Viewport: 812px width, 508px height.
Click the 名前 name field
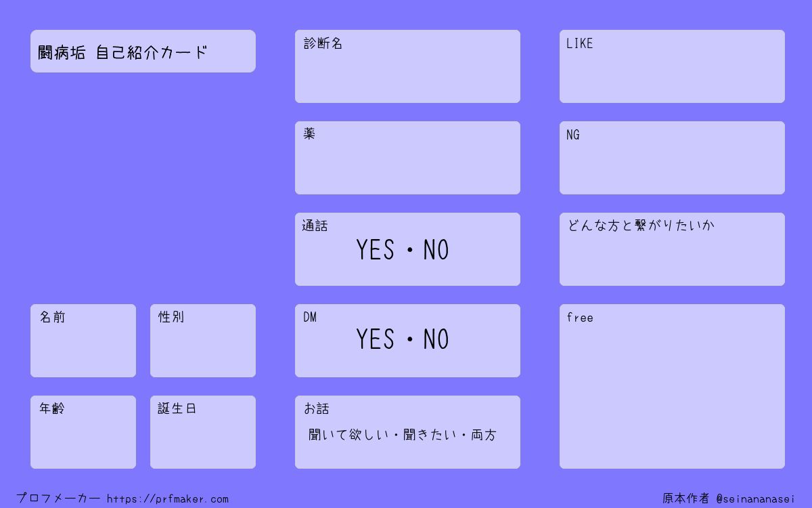coord(83,341)
